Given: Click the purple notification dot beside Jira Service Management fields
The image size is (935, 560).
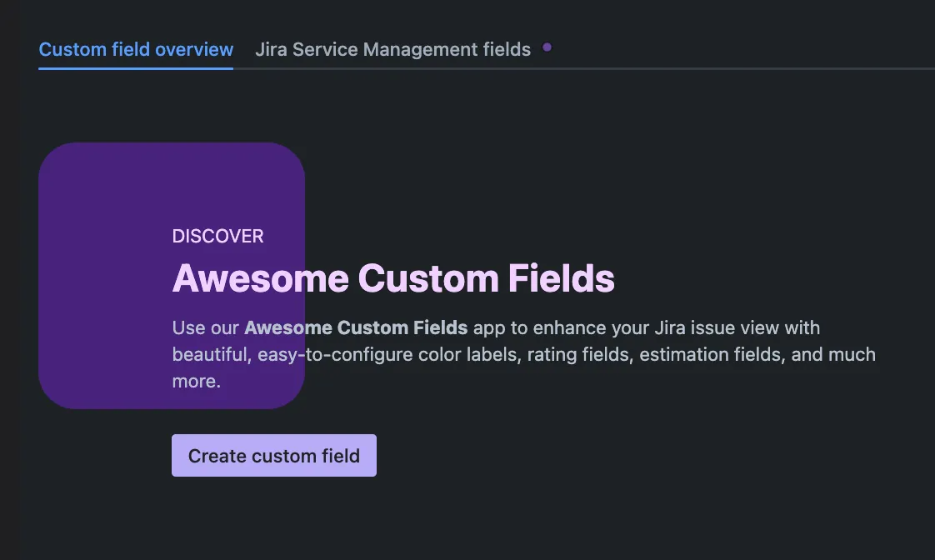Looking at the screenshot, I should tap(547, 47).
